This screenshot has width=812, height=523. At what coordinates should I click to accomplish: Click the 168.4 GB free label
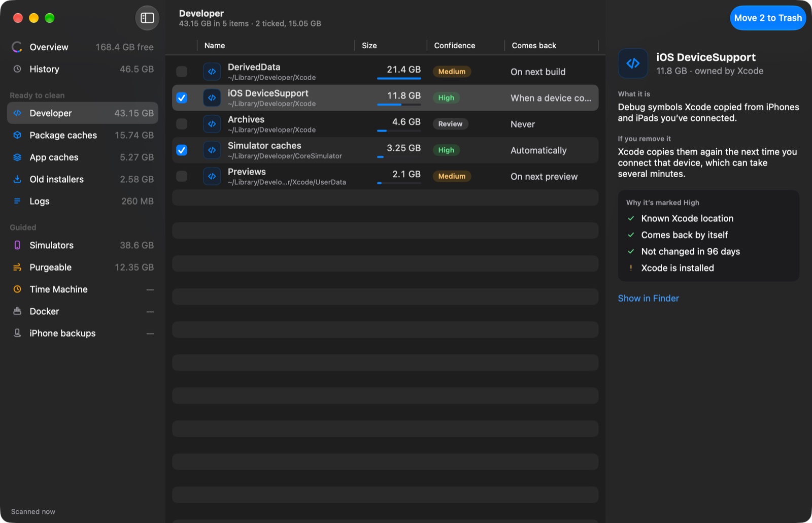pyautogui.click(x=124, y=47)
